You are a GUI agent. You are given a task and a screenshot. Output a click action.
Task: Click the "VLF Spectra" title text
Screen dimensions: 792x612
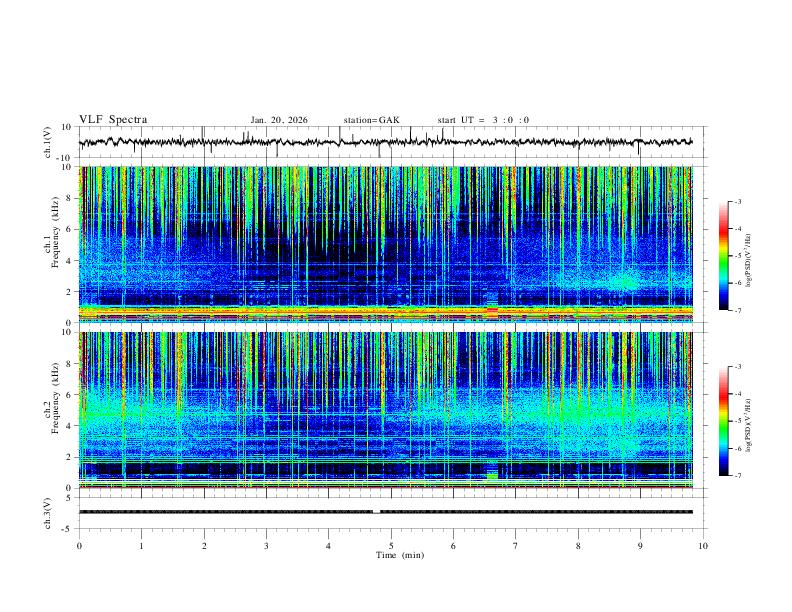[x=113, y=120]
